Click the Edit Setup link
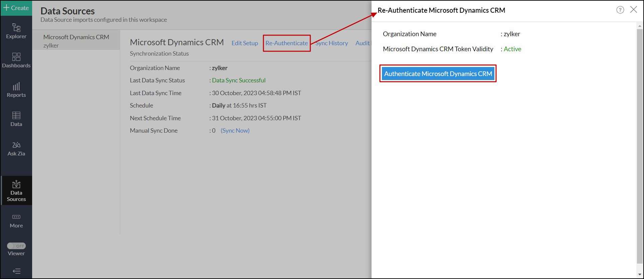 (x=245, y=43)
